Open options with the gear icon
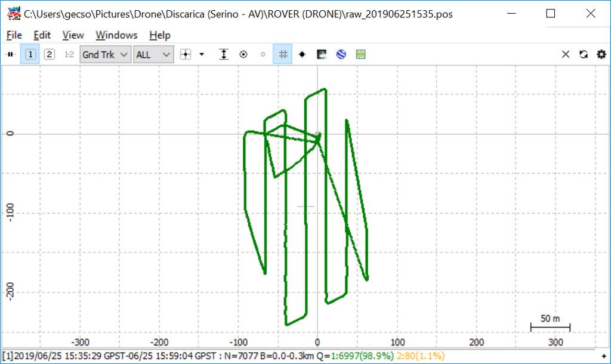 601,54
